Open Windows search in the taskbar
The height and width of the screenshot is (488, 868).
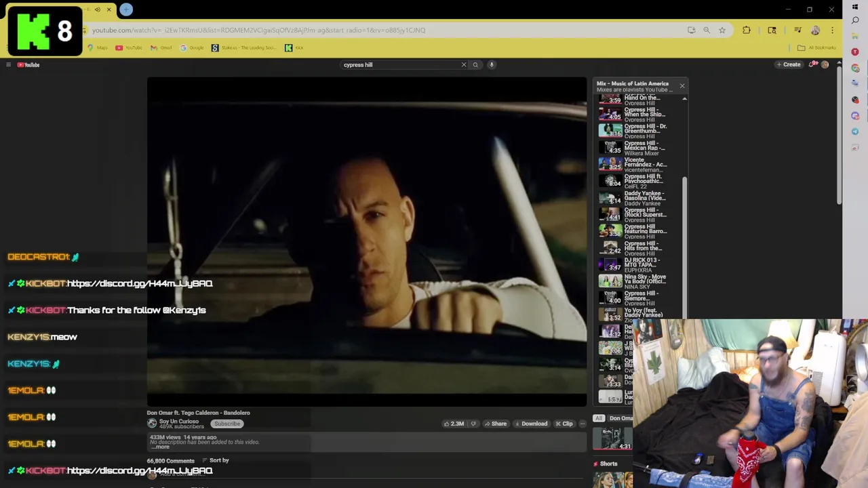point(855,20)
